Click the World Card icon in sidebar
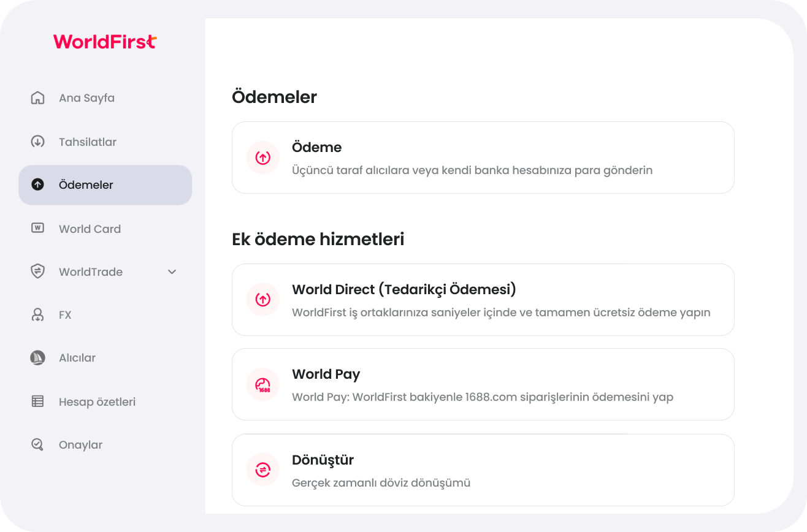 point(37,228)
